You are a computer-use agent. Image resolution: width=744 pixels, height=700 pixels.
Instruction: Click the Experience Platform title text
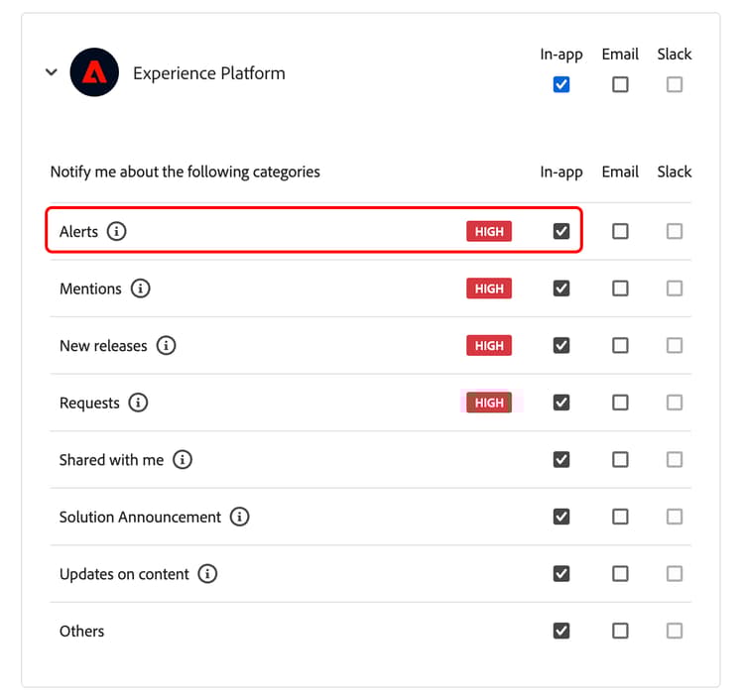[x=209, y=73]
